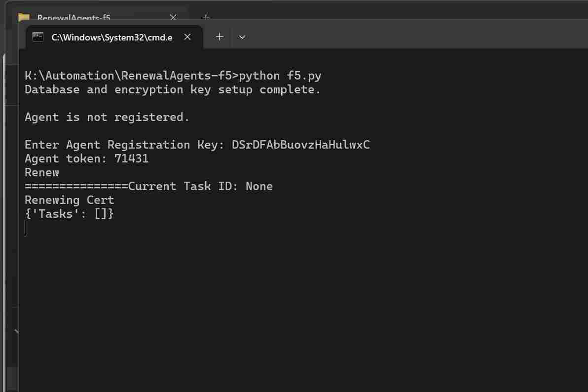Click the agent token value 71431
Screen dimensions: 588x392
pyautogui.click(x=131, y=158)
